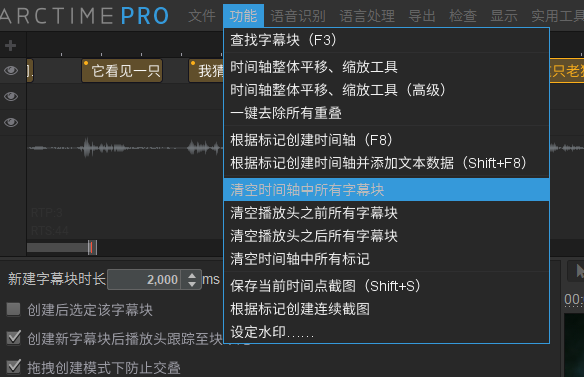This screenshot has width=584, height=377.
Task: Open the 检查 menu
Action: pyautogui.click(x=463, y=16)
